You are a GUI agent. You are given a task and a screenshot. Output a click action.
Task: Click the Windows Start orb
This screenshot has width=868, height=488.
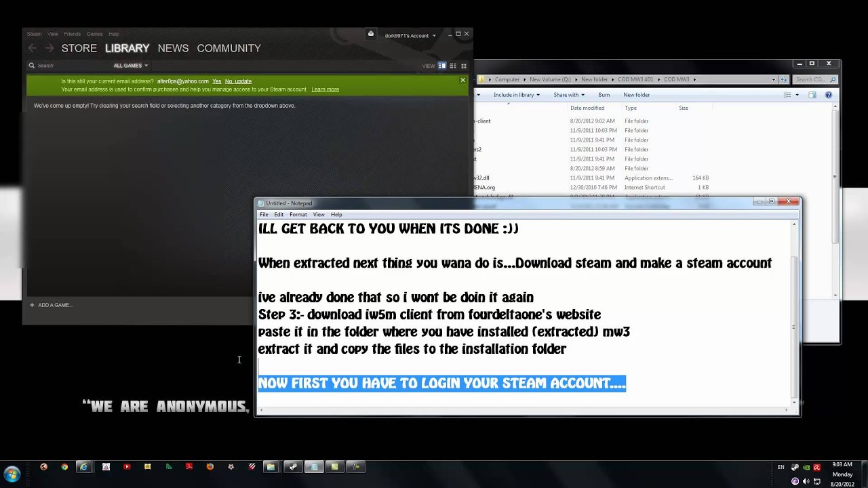point(12,474)
